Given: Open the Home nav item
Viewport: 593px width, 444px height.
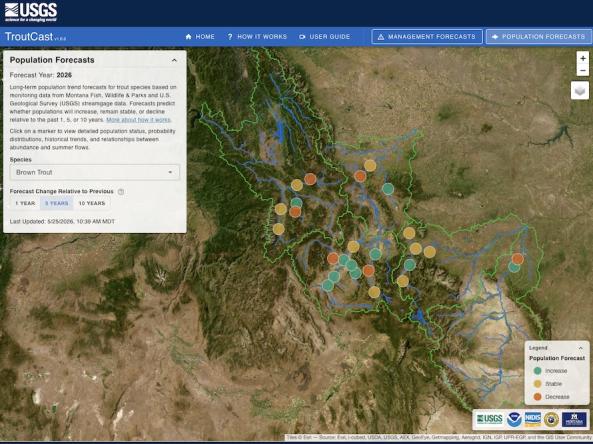Looking at the screenshot, I should (x=200, y=37).
